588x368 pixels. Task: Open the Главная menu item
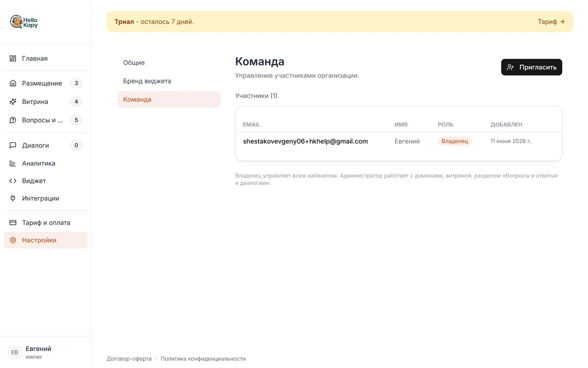(x=45, y=58)
